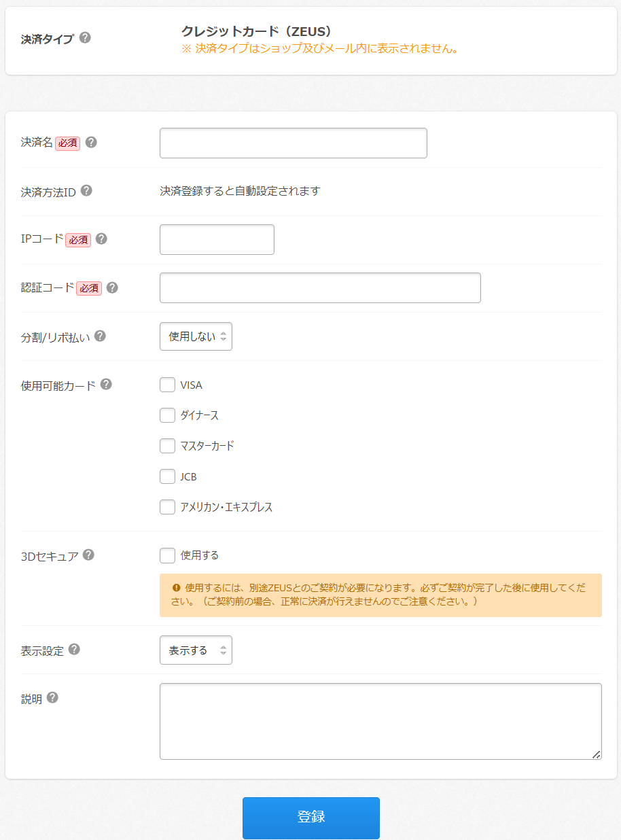Focus the 決済名 text field
This screenshot has height=840, width=621.
coord(293,143)
